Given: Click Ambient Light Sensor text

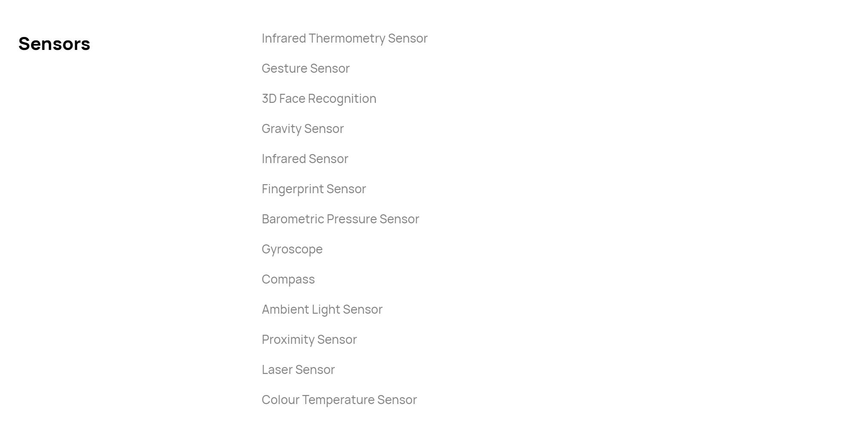Looking at the screenshot, I should point(322,309).
